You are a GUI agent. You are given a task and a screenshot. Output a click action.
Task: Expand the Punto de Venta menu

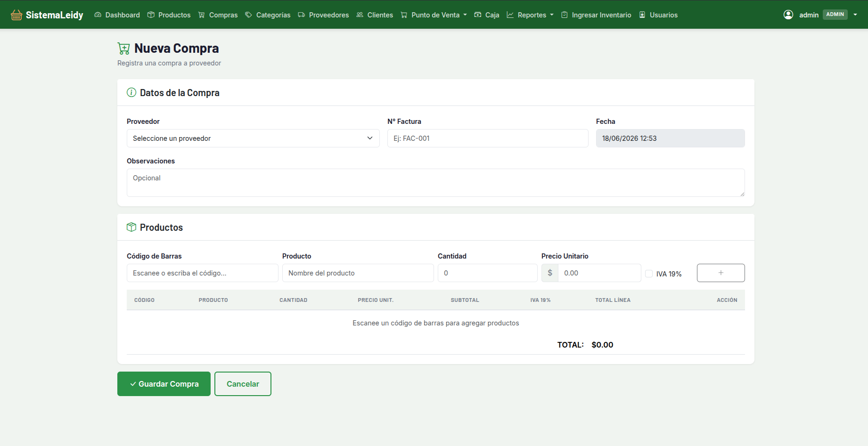point(434,15)
